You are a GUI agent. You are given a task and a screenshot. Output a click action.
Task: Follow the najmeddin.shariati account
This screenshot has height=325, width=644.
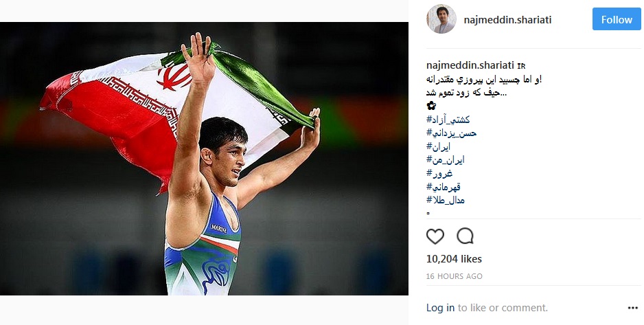tap(617, 19)
